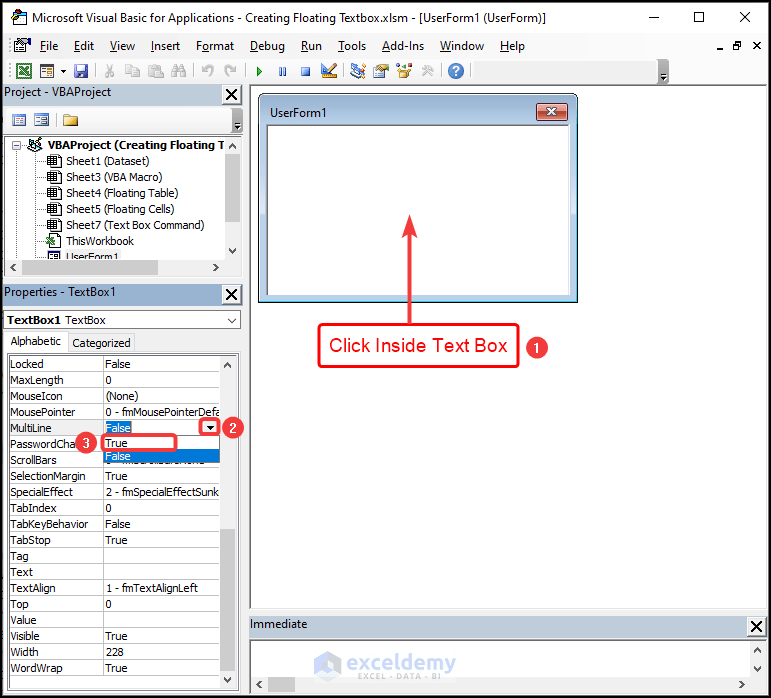
Task: Close the Immediate window panel
Action: (x=756, y=626)
